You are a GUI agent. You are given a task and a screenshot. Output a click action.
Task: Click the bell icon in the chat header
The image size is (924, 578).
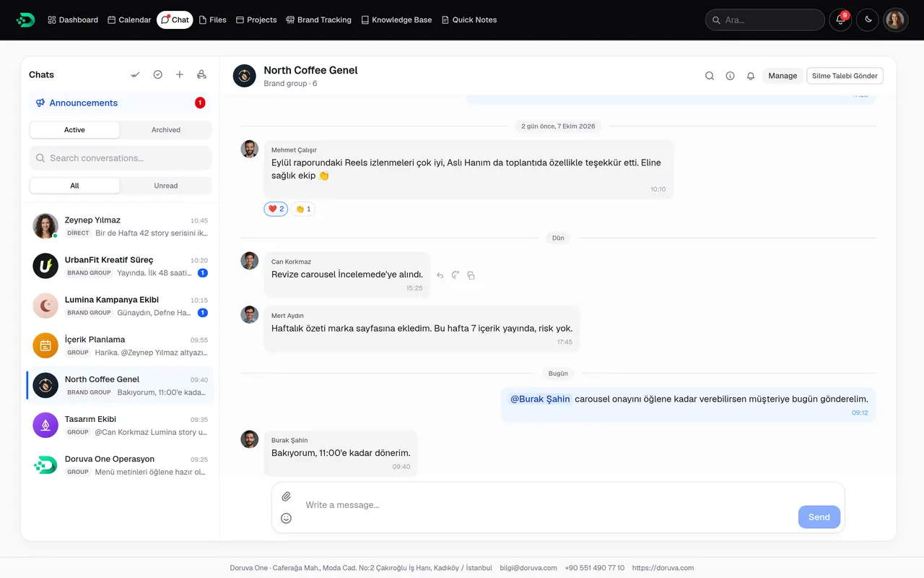click(x=751, y=76)
